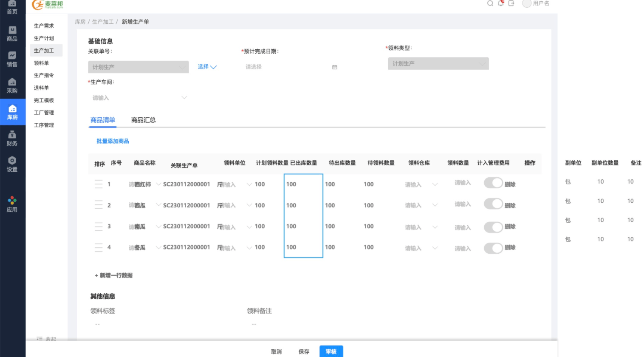Toggle 计入管理费用 switch for 西瓜 row
Screen dimensions: 644x357
coord(494,204)
